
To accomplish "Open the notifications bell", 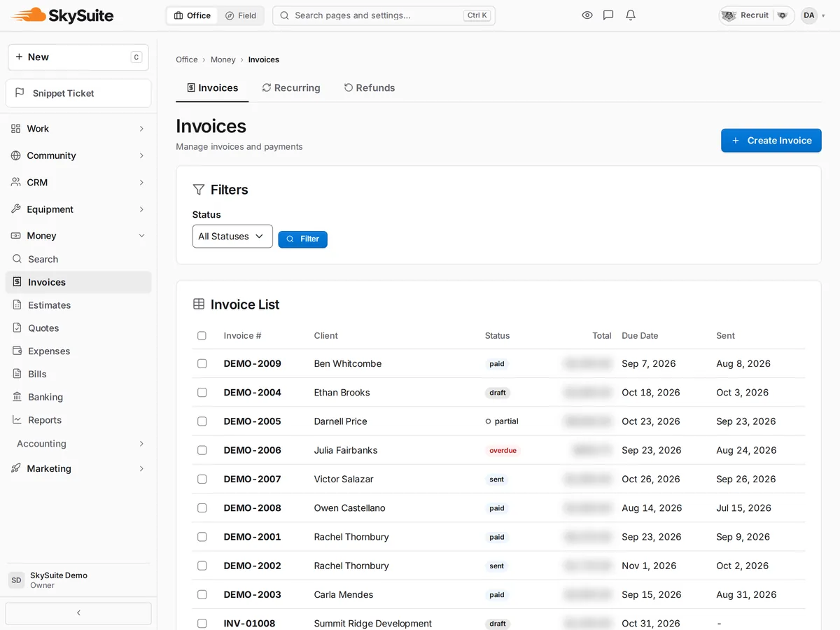I will point(631,15).
